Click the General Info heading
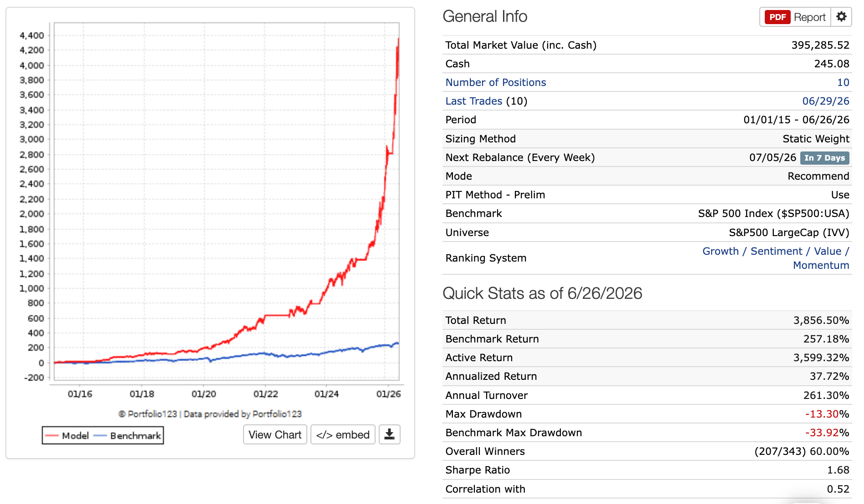The width and height of the screenshot is (864, 504). [485, 16]
